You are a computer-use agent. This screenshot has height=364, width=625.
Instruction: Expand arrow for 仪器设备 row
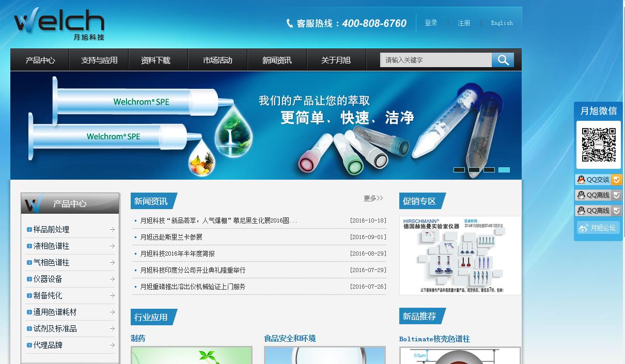pyautogui.click(x=112, y=279)
